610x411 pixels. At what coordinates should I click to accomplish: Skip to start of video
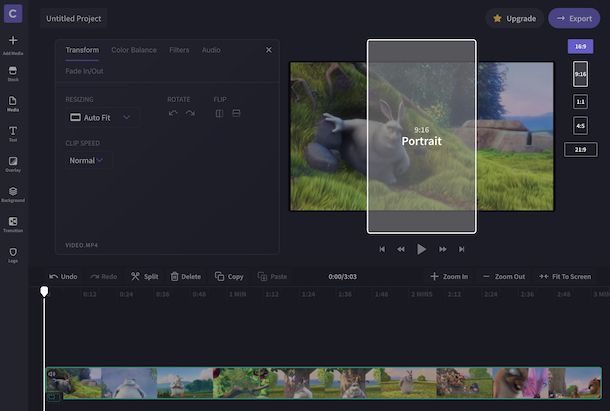pyautogui.click(x=382, y=249)
